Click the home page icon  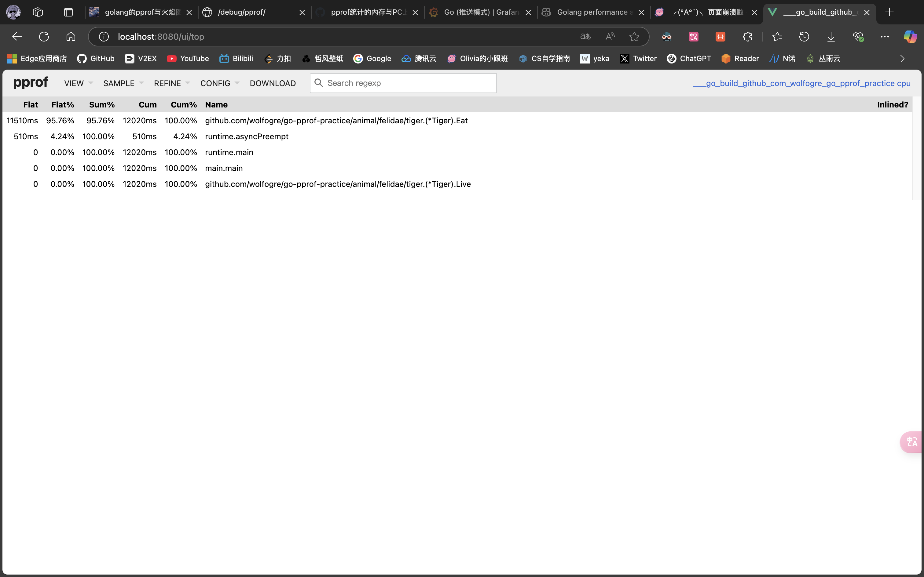point(71,37)
